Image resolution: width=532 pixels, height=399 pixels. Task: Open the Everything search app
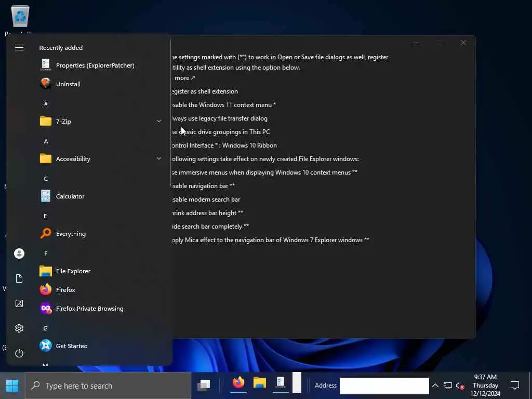[x=71, y=233]
